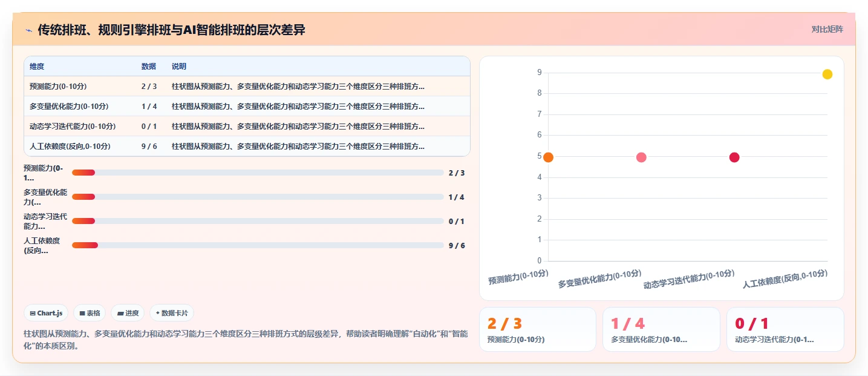The height and width of the screenshot is (376, 868).
Task: Click table cell 动态学习迭代能力(0-10分)
Action: click(73, 127)
